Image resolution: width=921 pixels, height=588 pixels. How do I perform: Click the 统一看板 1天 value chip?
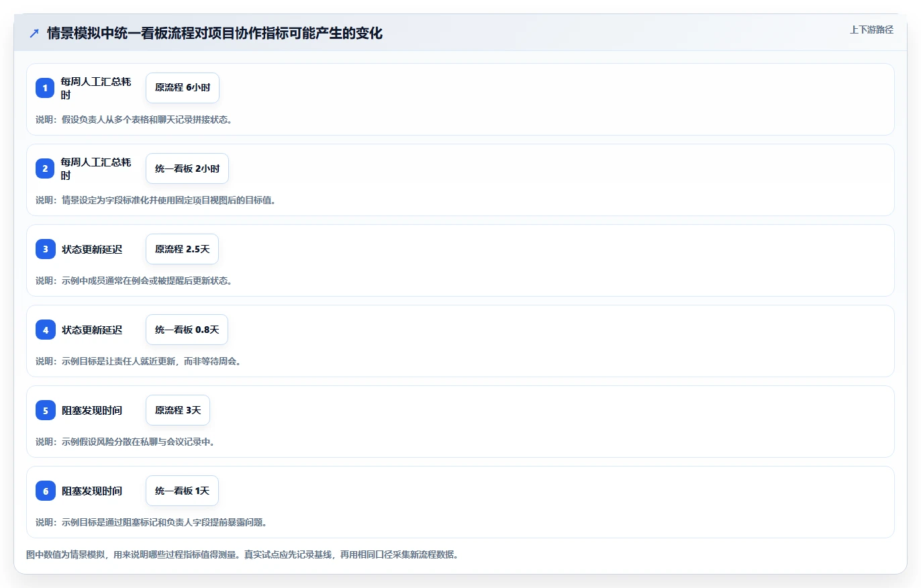(182, 491)
